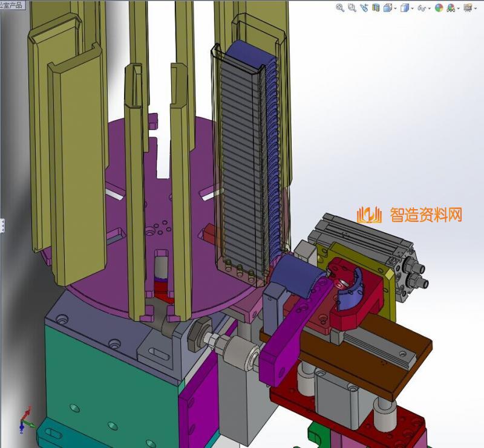Click the Display Style cube icon
This screenshot has width=484, height=448.
[405, 8]
